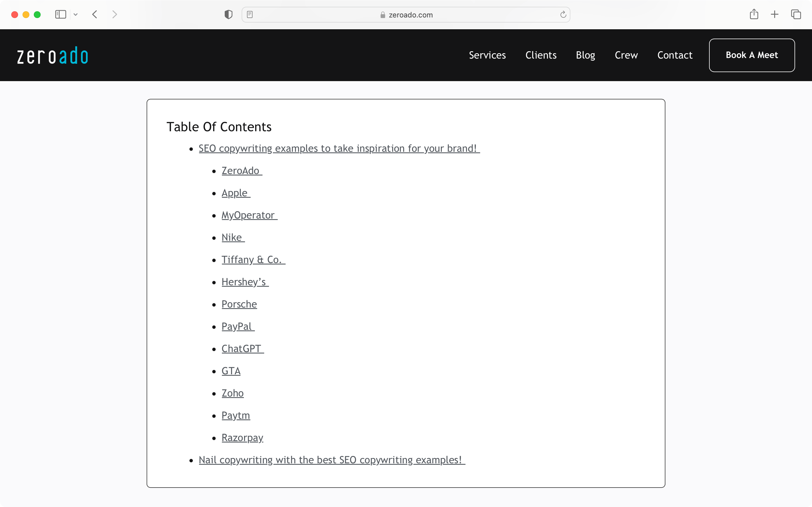Navigate to the Crew menu item
This screenshot has width=812, height=507.
pyautogui.click(x=626, y=55)
